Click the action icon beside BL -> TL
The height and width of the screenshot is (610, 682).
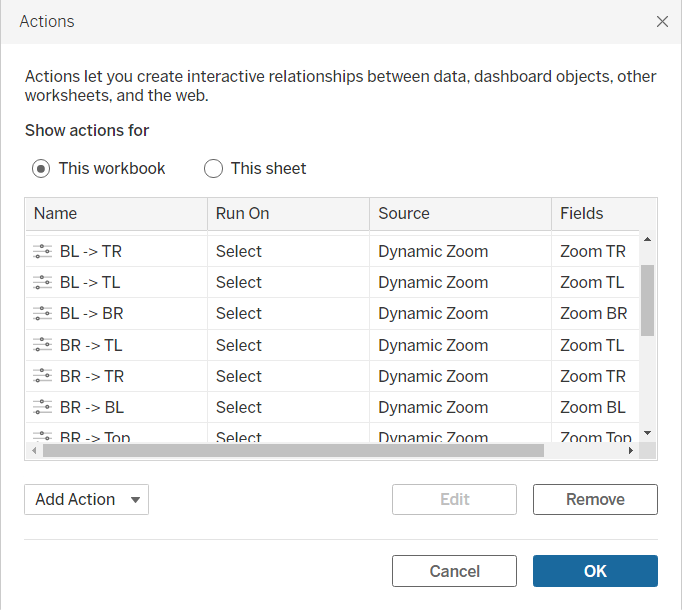[x=42, y=283]
